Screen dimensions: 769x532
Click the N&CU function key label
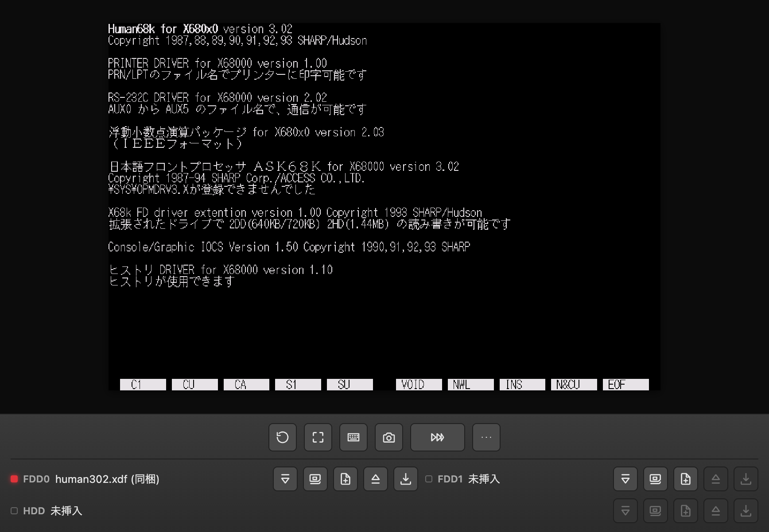(x=574, y=385)
